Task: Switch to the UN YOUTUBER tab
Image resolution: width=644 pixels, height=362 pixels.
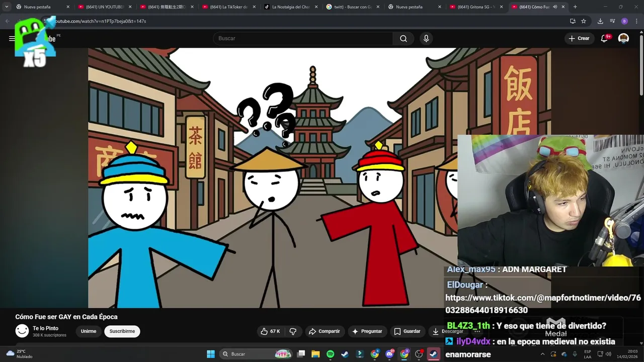Action: click(105, 7)
